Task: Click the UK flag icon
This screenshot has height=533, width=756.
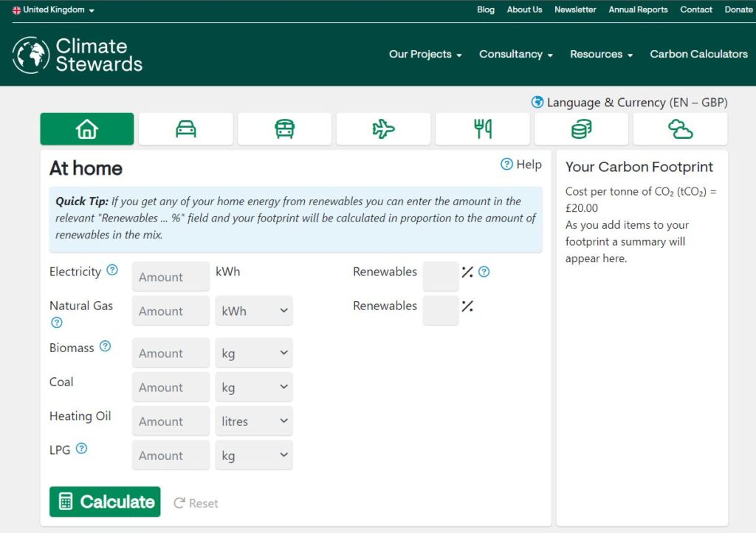Action: pyautogui.click(x=16, y=10)
